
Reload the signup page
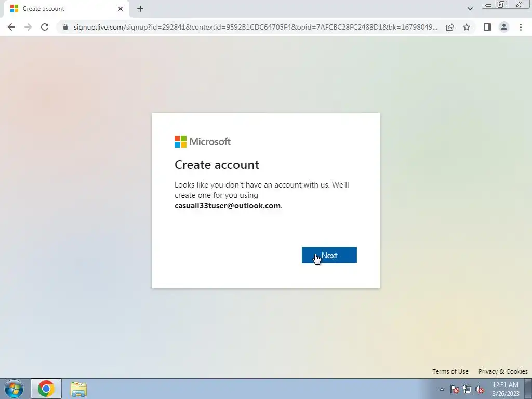[x=45, y=27]
